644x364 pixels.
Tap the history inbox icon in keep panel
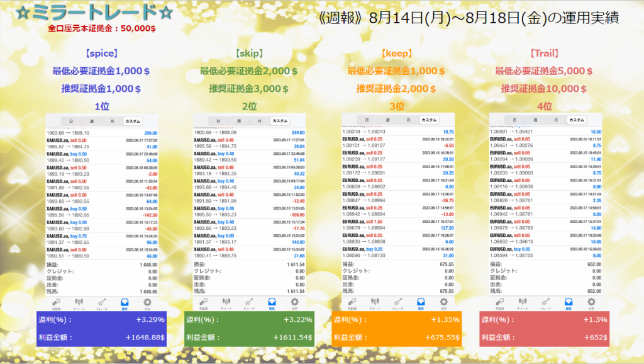tap(421, 303)
